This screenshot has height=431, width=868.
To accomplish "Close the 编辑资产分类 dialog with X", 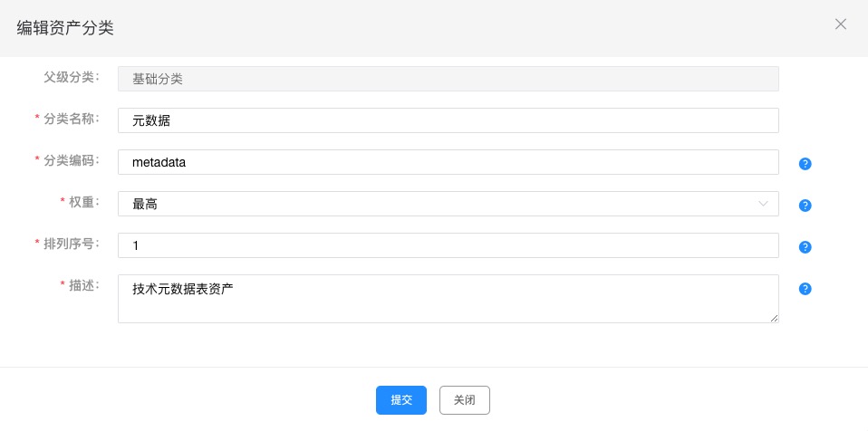I will pos(840,24).
